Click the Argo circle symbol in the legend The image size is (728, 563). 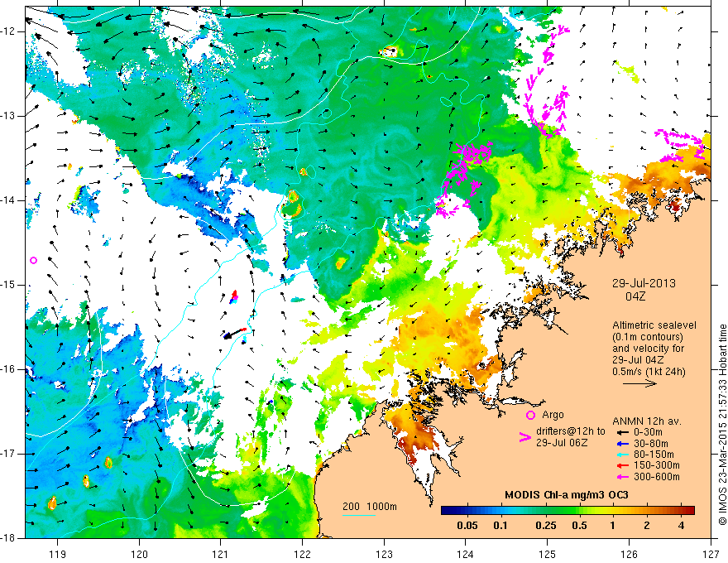click(530, 415)
